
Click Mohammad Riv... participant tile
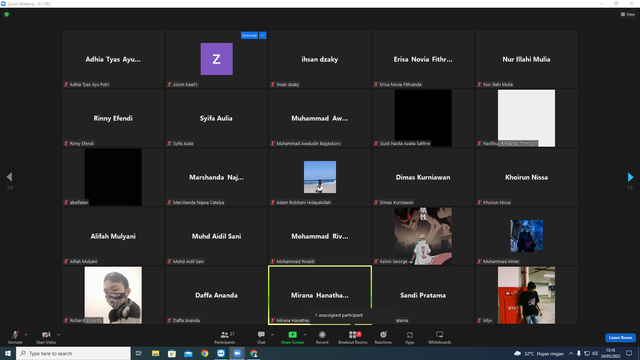[x=320, y=236]
